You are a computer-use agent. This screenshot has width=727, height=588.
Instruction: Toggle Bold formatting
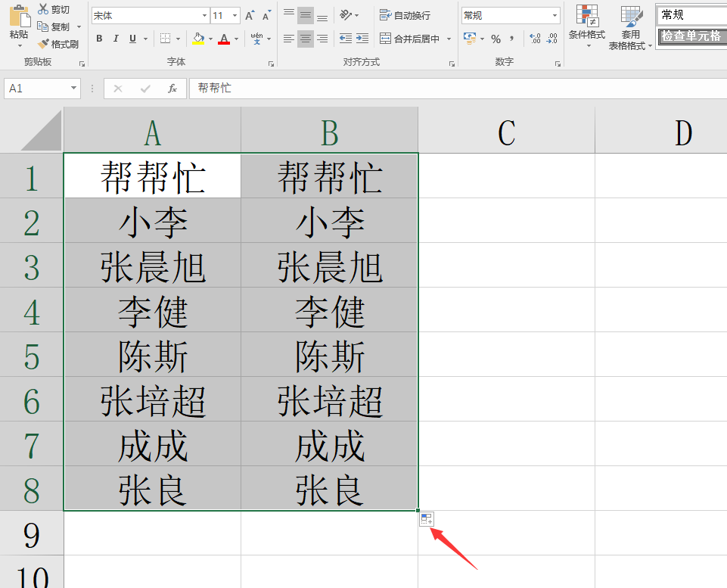point(99,39)
